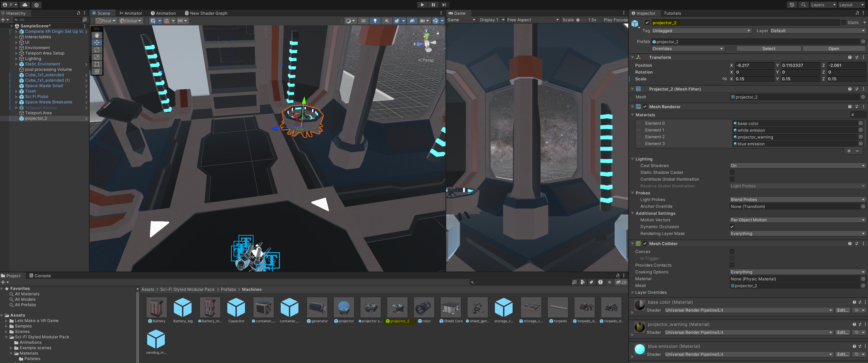
Task: Expand the Space Waste Breakable item
Action: click(x=16, y=102)
